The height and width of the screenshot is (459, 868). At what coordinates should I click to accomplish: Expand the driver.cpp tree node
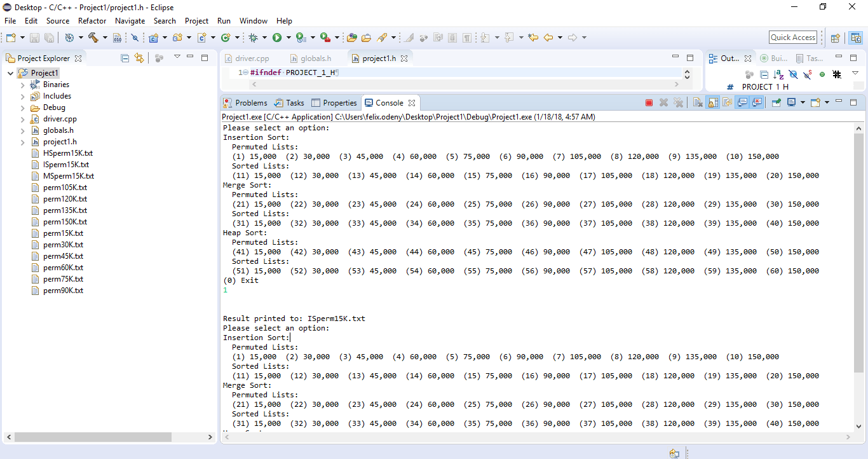tap(22, 119)
